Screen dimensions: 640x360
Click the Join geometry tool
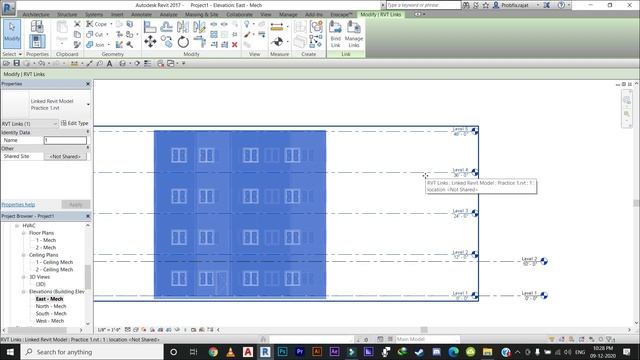click(95, 44)
